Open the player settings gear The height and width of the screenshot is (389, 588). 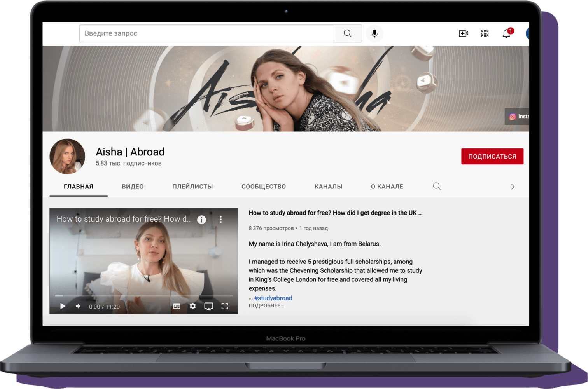tap(193, 306)
